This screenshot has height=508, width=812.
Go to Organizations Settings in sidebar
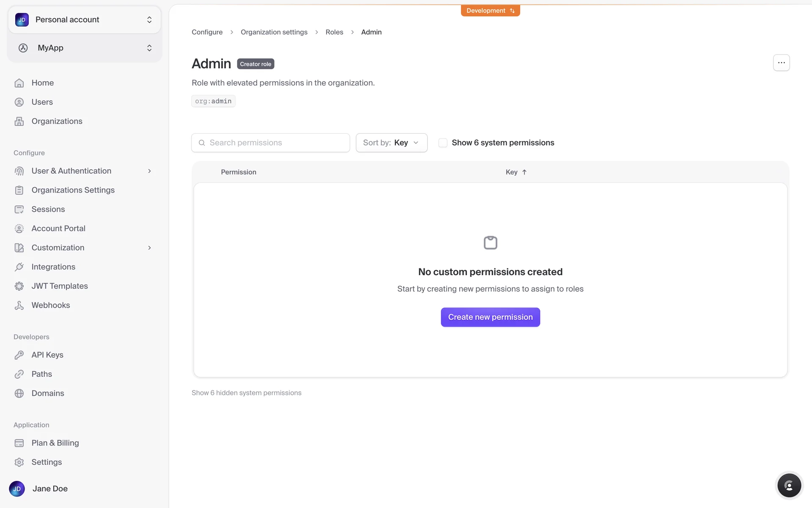click(73, 190)
